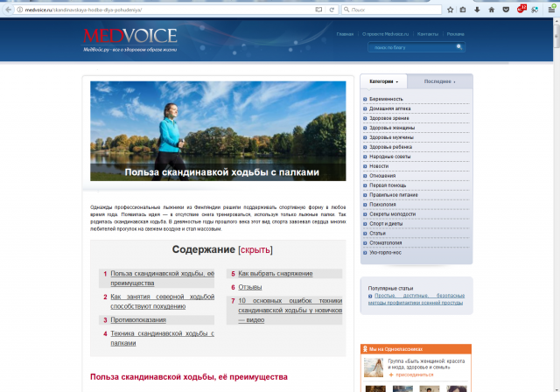The width and height of the screenshot is (560, 392).
Task: Click the URL address bar
Action: click(x=168, y=10)
